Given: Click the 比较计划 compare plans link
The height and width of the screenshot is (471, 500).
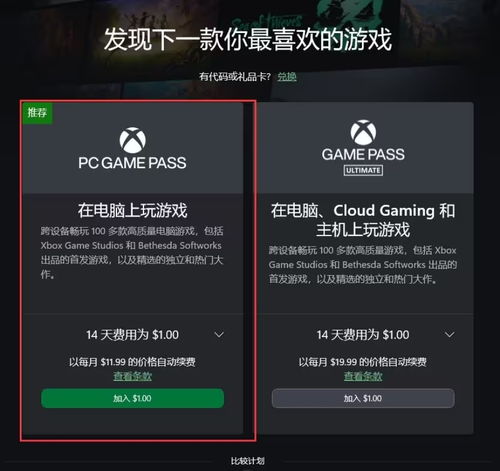Looking at the screenshot, I should [248, 461].
